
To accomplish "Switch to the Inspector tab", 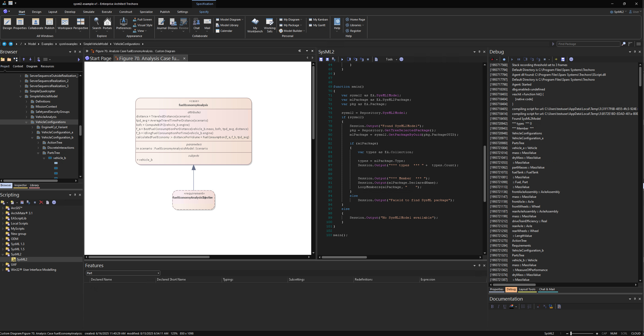I will point(21,185).
